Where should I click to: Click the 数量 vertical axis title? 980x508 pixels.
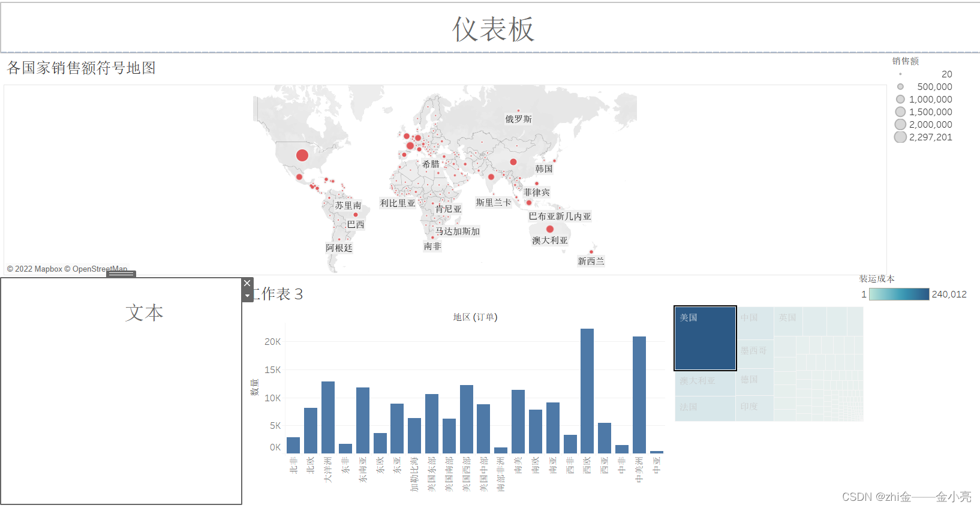254,387
